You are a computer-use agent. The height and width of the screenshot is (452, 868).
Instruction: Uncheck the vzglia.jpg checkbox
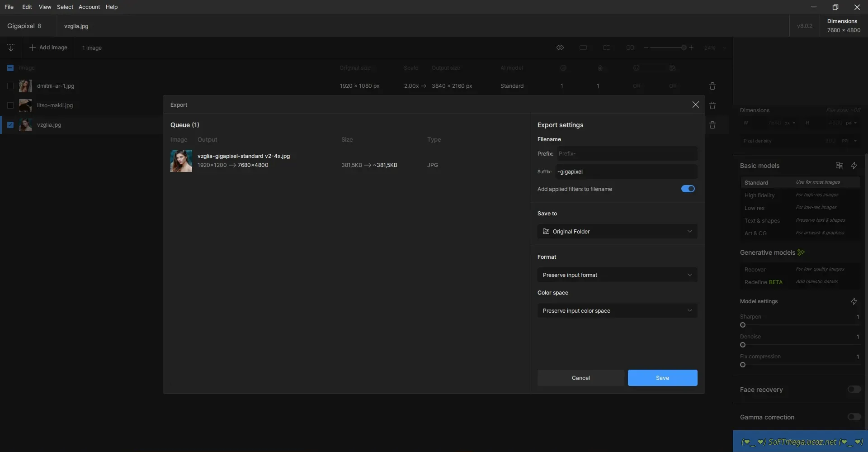10,125
